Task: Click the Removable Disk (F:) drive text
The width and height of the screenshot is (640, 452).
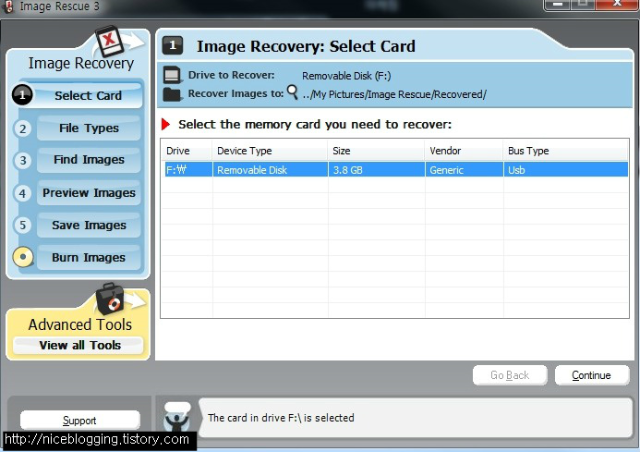Action: point(347,76)
